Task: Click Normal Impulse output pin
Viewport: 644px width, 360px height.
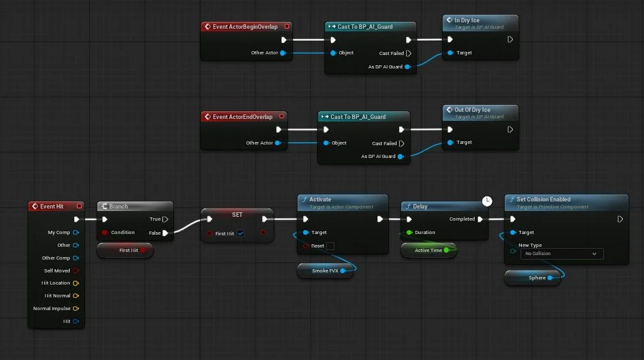Action: (75, 308)
